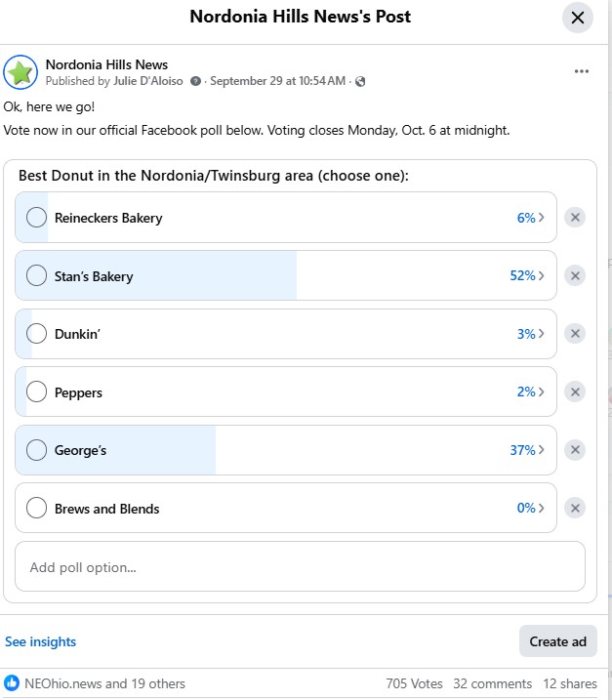The height and width of the screenshot is (700, 612).
Task: Show voters for George's 37%
Action: pyautogui.click(x=527, y=450)
